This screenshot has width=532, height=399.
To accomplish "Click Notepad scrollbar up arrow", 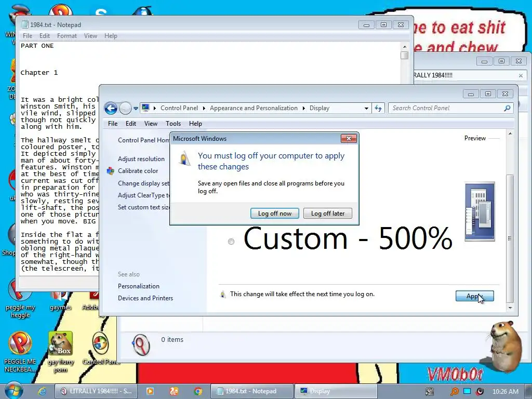I will tap(404, 46).
